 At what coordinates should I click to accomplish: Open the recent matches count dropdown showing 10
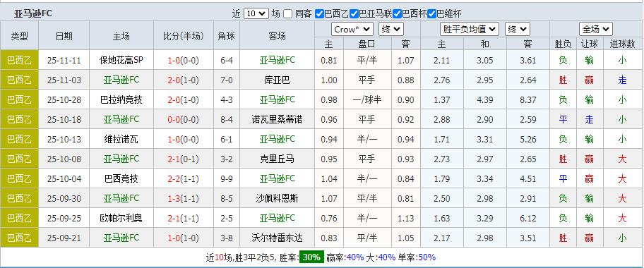256,13
